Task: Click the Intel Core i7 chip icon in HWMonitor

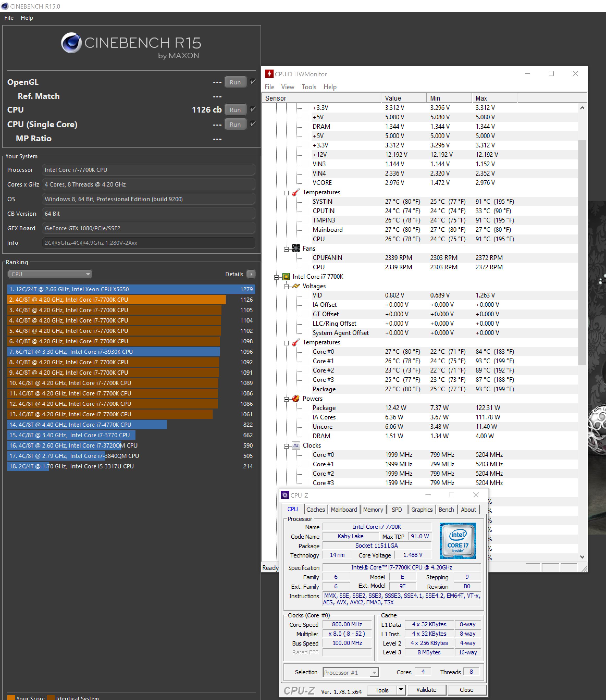Action: pyautogui.click(x=286, y=277)
